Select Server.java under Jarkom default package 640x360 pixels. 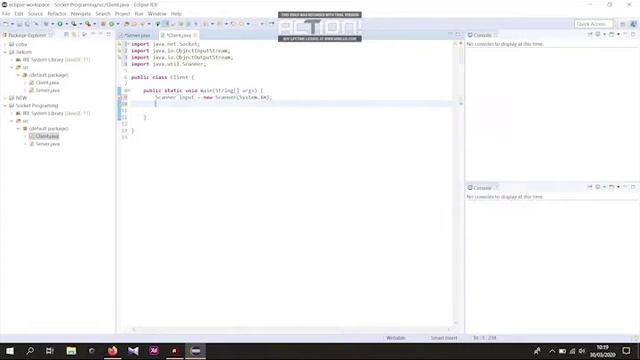pos(47,90)
